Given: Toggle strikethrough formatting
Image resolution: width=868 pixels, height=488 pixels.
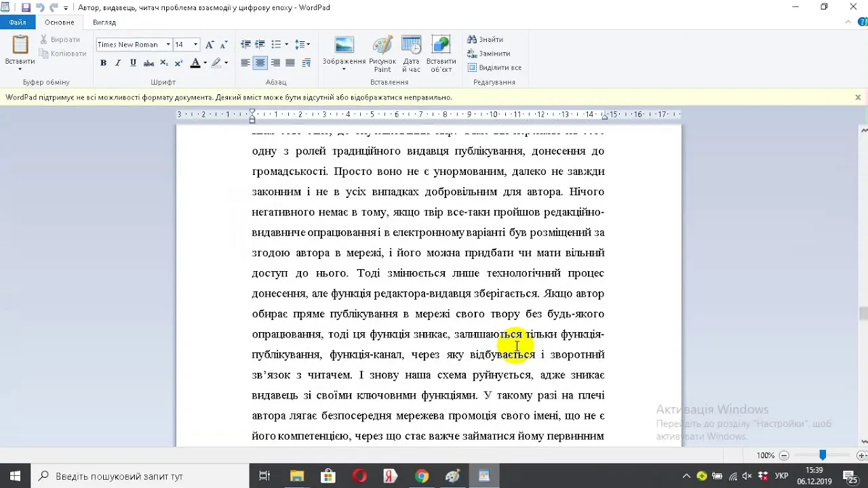Looking at the screenshot, I should click(149, 63).
